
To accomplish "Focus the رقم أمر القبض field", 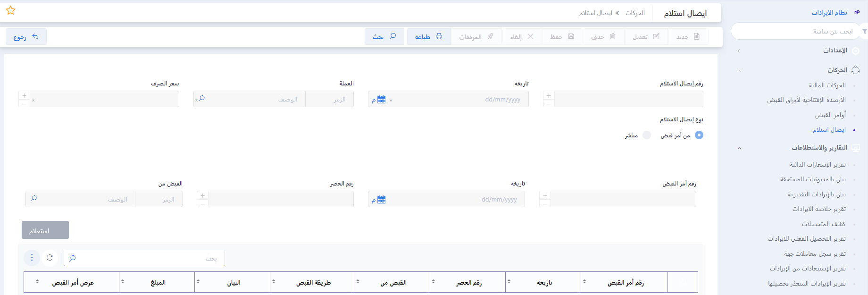I will coord(623,199).
